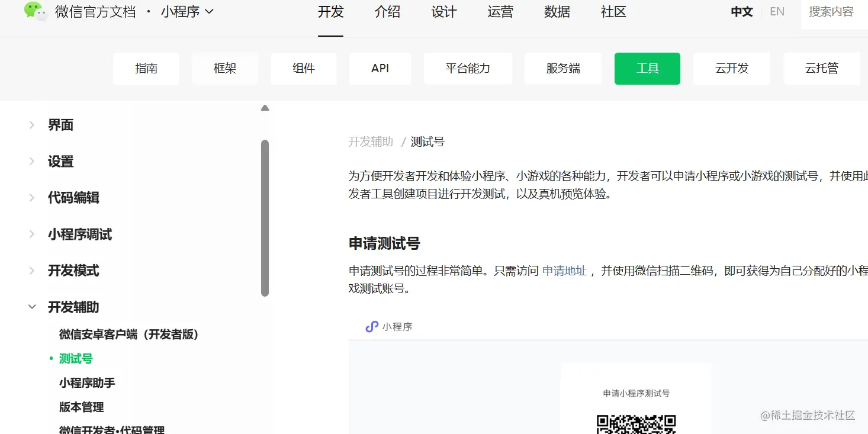Open the 框架 category button

225,69
